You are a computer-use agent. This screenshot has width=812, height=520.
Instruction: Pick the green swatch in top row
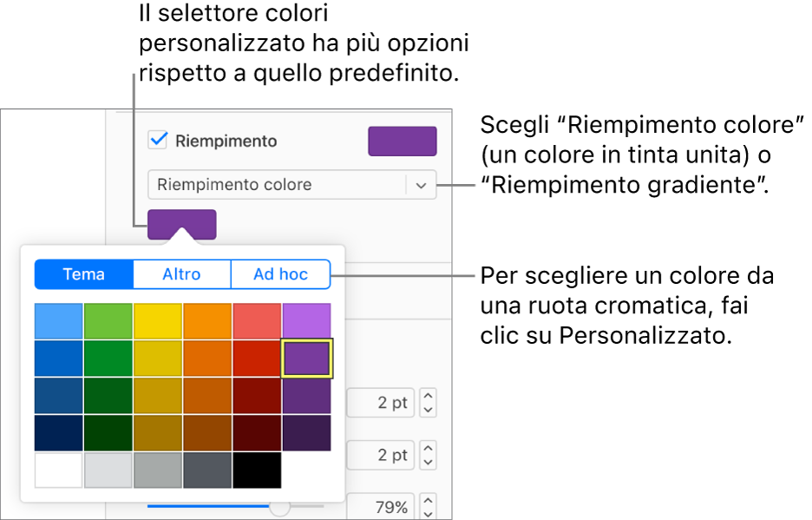click(108, 320)
